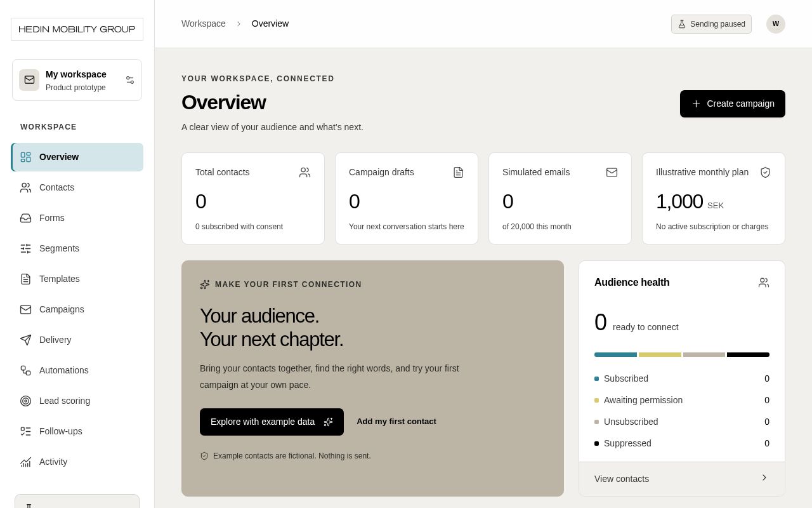
Task: Click yellow Awaiting permission bar segment
Action: (660, 354)
